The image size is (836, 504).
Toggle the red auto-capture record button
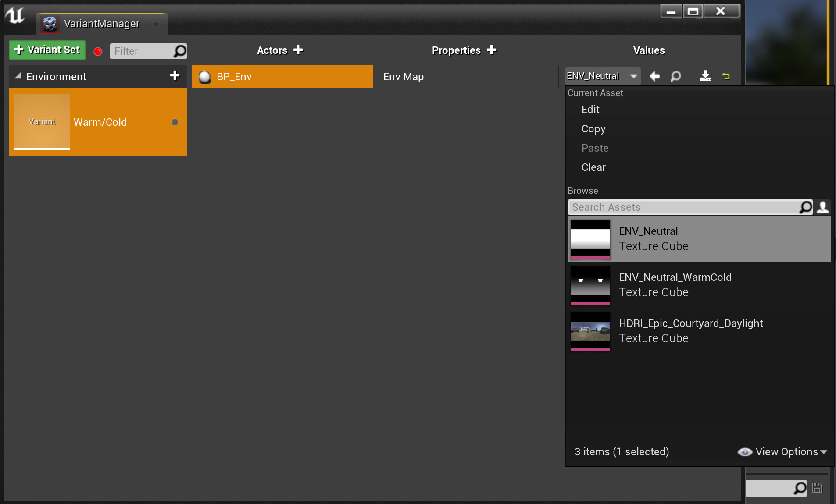(x=98, y=51)
